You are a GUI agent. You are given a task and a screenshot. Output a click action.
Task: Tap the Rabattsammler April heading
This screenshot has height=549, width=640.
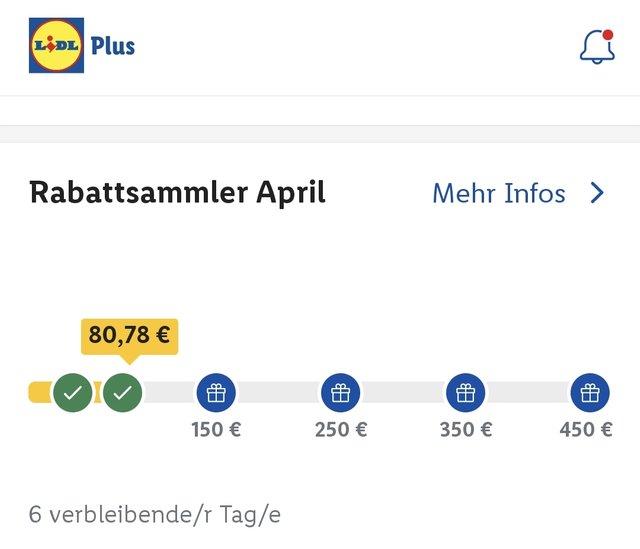(x=177, y=193)
